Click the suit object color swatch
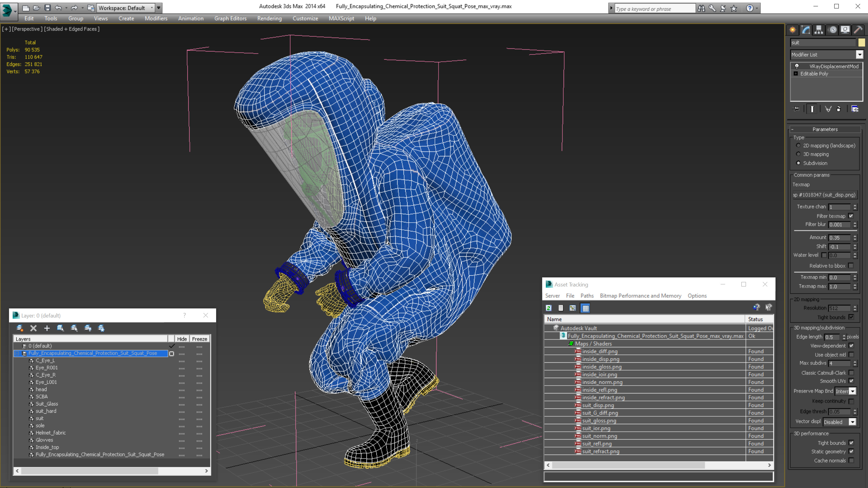 tap(861, 42)
